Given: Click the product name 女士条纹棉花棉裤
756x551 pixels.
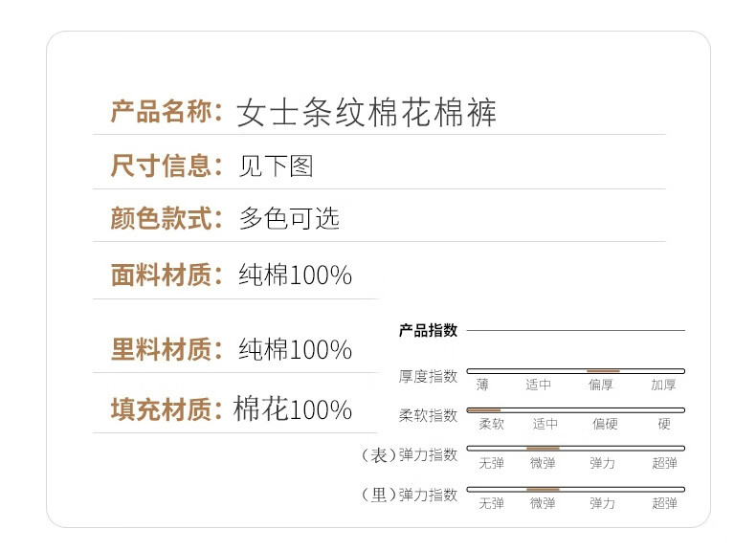Looking at the screenshot, I should (x=367, y=112).
